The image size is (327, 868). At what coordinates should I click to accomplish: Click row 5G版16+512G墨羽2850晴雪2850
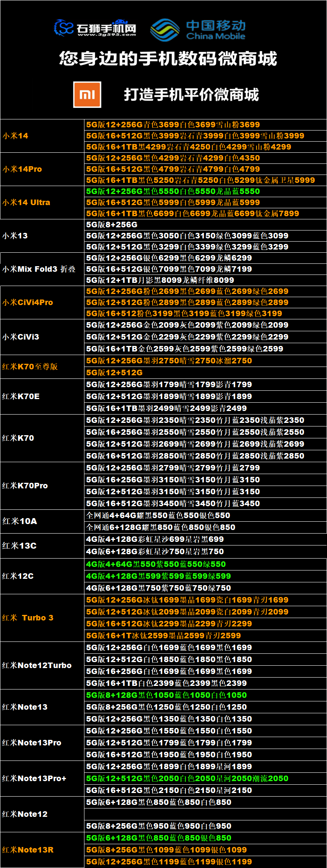205,456
